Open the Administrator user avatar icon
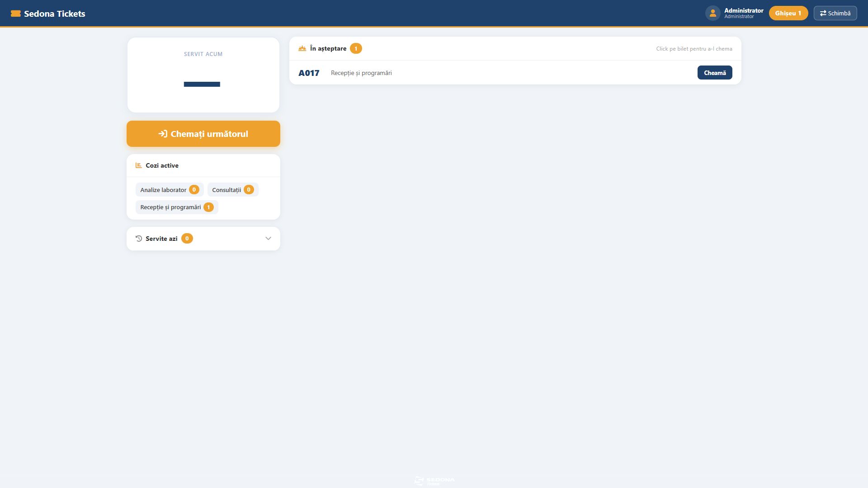Screen dimensions: 868x488 coord(712,13)
